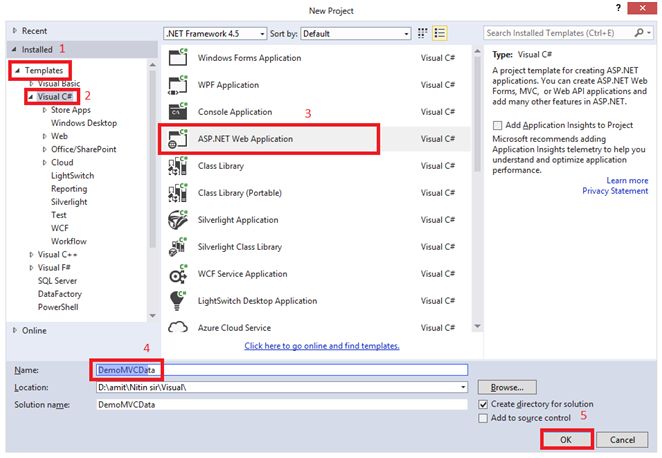Expand the Online section
662x458 pixels.
(x=15, y=330)
